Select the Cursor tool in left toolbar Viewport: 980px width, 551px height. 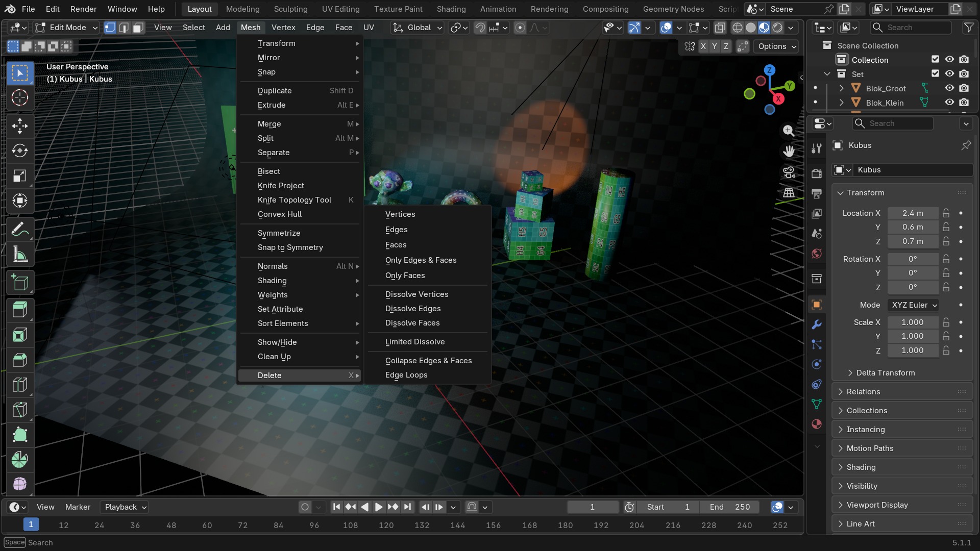20,97
